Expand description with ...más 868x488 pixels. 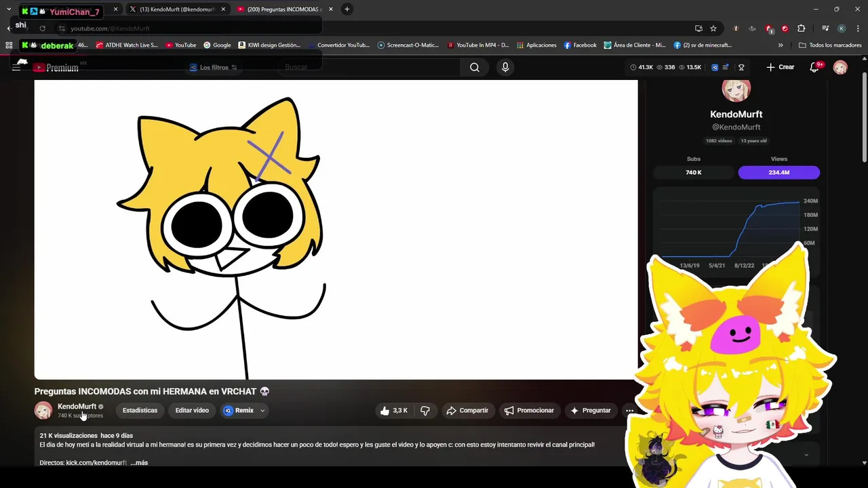pyautogui.click(x=139, y=462)
